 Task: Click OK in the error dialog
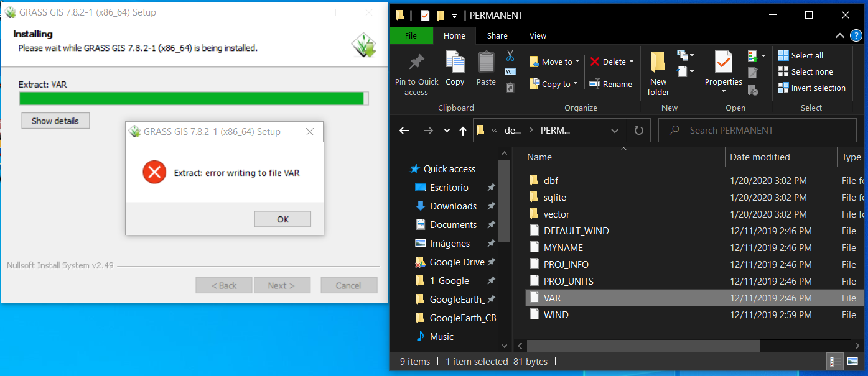coord(282,219)
